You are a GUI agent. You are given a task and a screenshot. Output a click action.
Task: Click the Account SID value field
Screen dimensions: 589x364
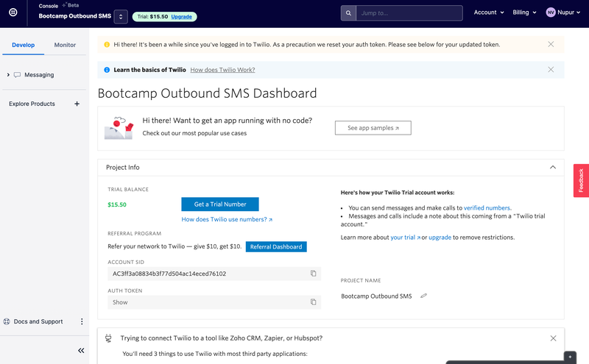click(214, 274)
